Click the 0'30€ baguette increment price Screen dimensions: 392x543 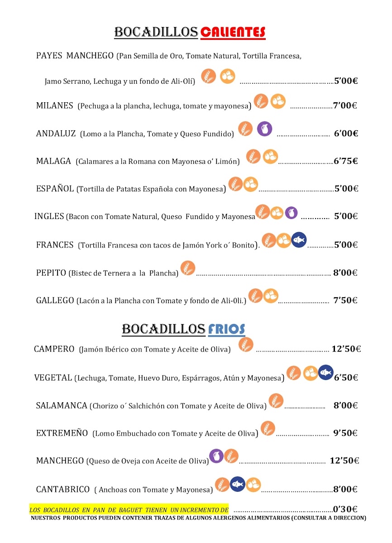tap(345, 510)
